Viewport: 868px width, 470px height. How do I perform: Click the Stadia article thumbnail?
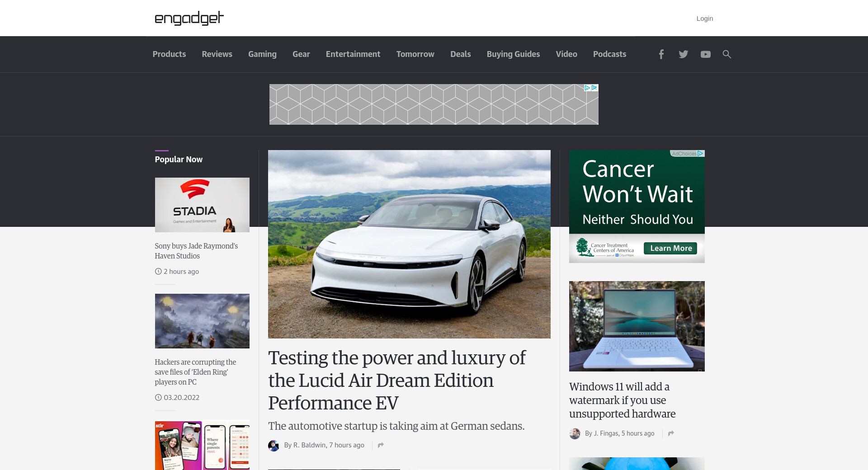pyautogui.click(x=202, y=205)
